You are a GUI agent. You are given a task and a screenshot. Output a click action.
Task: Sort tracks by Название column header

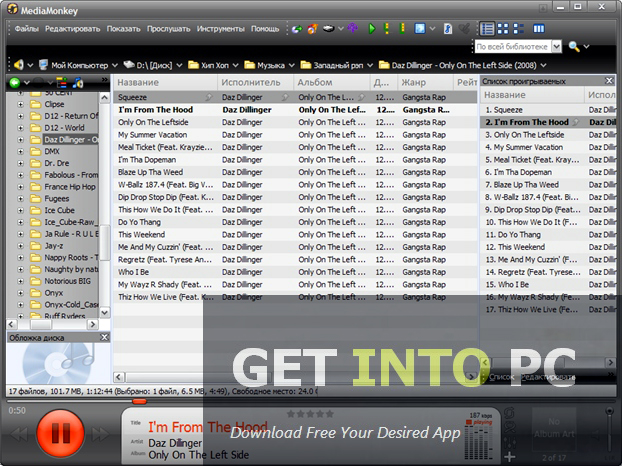pyautogui.click(x=165, y=82)
